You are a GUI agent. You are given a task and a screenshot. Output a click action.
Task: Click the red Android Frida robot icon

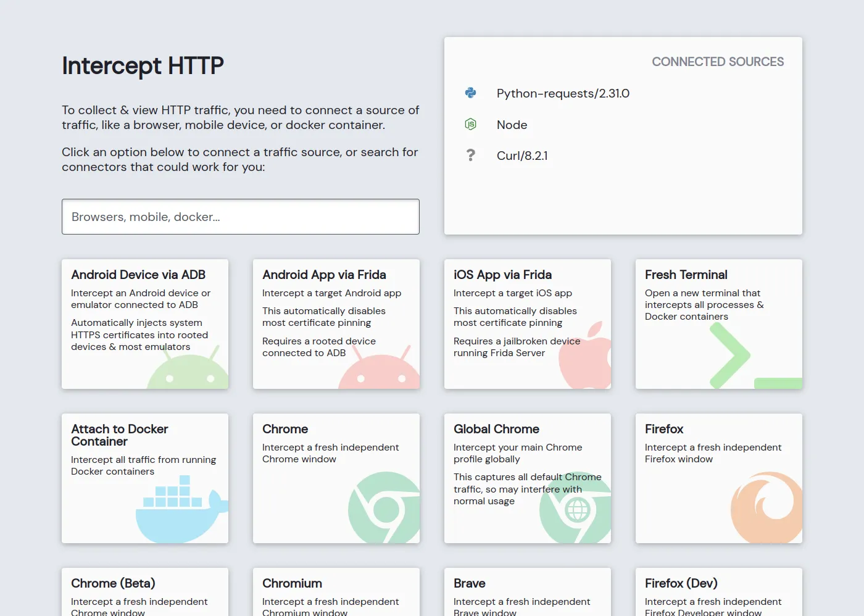[380, 370]
